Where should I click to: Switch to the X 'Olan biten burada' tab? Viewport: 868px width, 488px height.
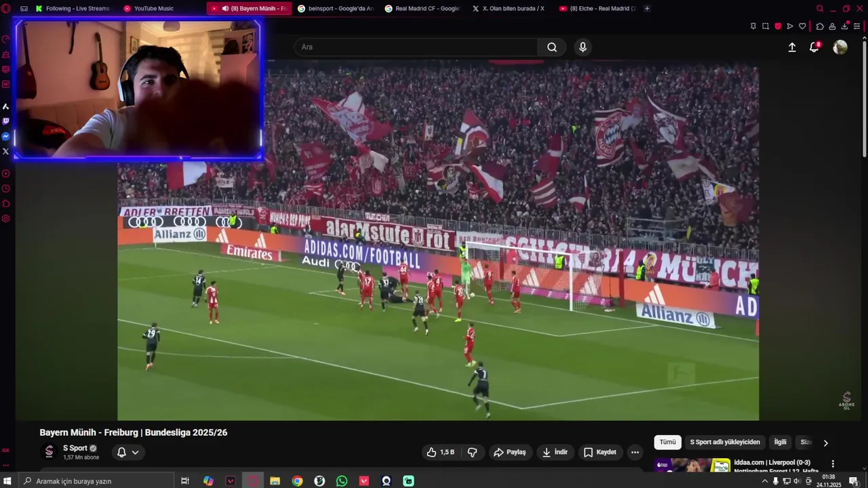pyautogui.click(x=509, y=9)
